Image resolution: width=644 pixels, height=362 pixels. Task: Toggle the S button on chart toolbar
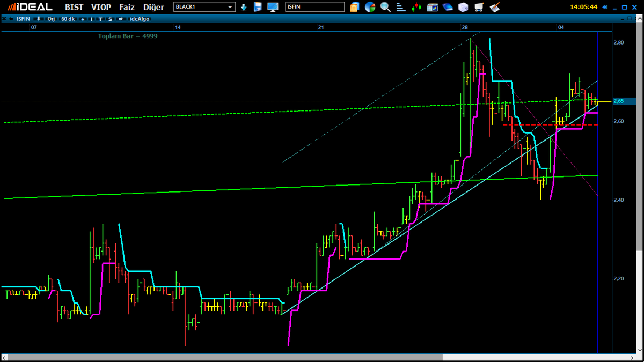click(110, 19)
